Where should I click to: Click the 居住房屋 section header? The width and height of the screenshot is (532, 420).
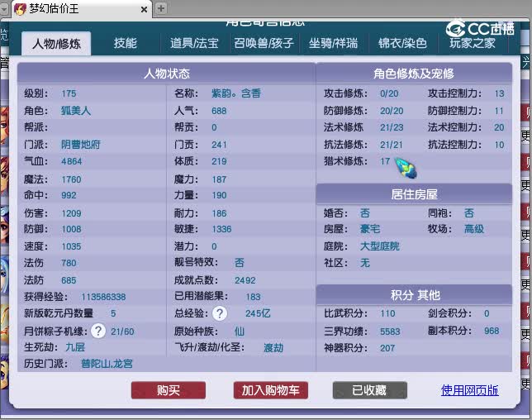[414, 194]
